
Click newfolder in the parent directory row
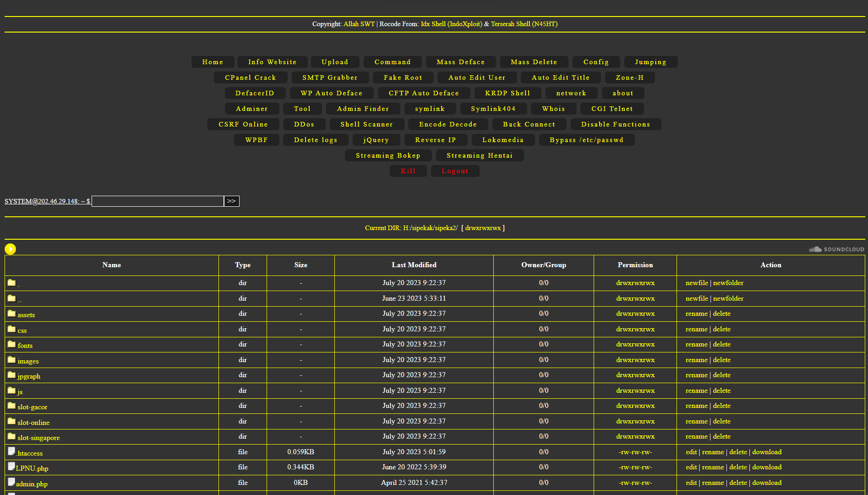(x=728, y=298)
